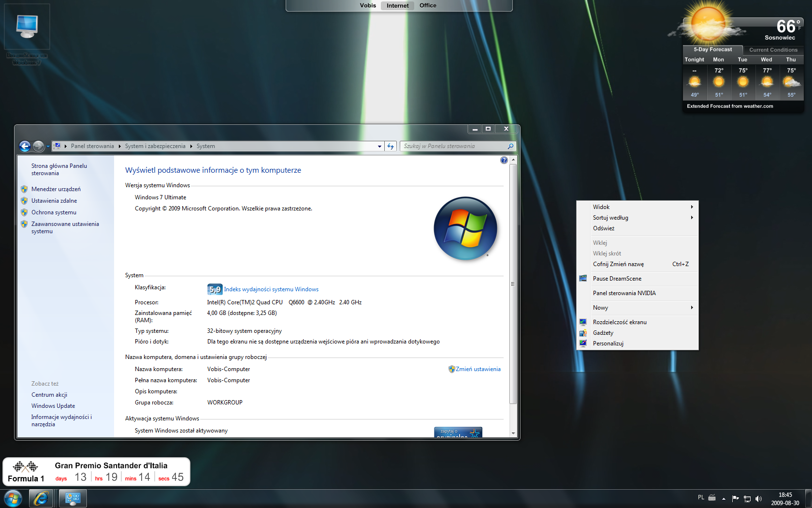This screenshot has height=508, width=812.
Task: Click the Szukaj w Panelu sterowania search field
Action: click(454, 146)
